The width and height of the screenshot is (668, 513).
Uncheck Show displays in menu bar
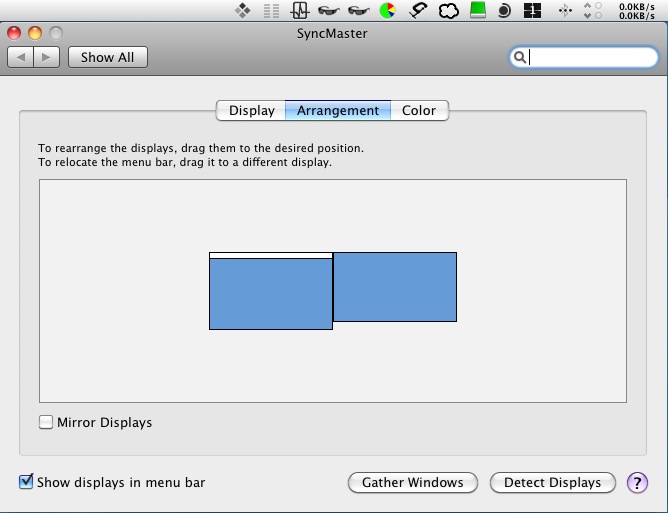click(26, 481)
